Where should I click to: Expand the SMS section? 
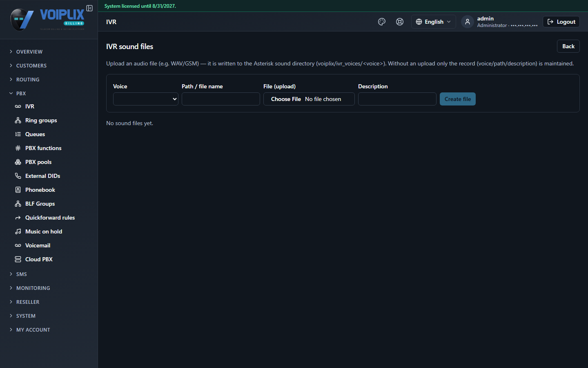(49, 274)
